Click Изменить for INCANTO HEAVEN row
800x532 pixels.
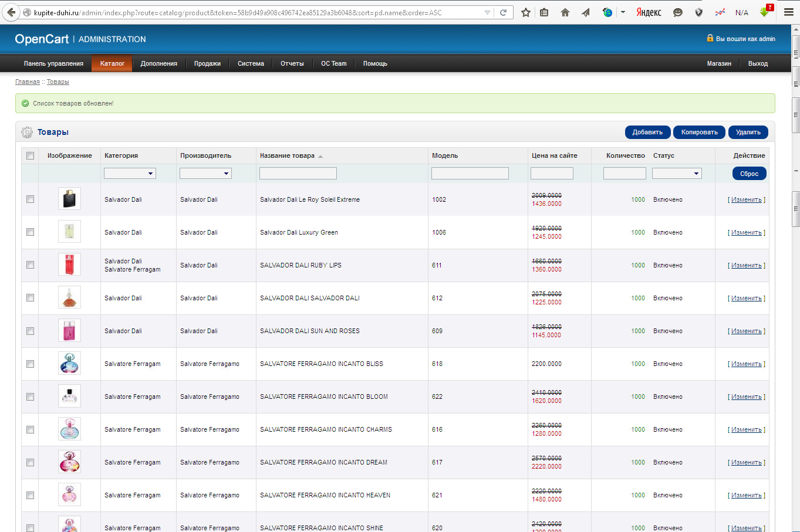click(x=747, y=495)
